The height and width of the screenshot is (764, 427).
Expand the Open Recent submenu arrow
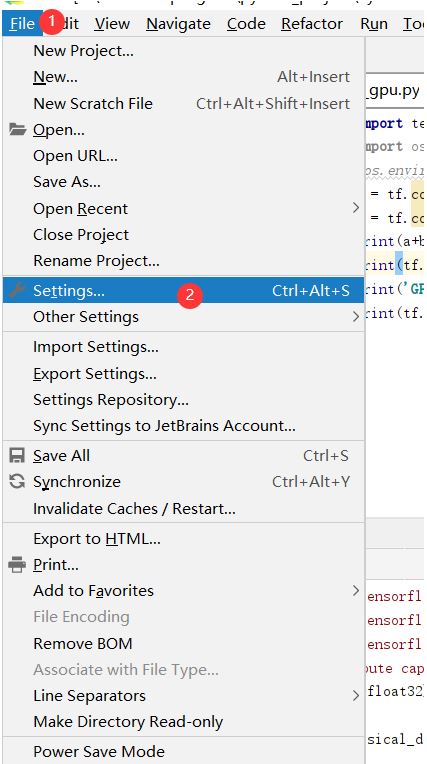click(x=356, y=208)
